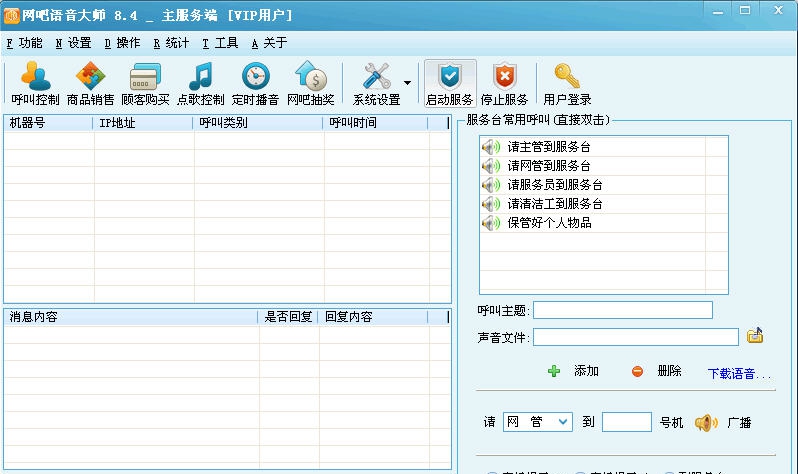Viewport: 798px width, 474px height.
Task: Click speaker icon beside 请服务员到服务台
Action: (491, 185)
